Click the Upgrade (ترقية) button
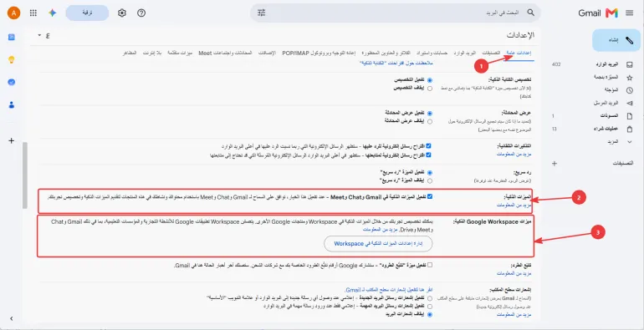 click(x=87, y=13)
